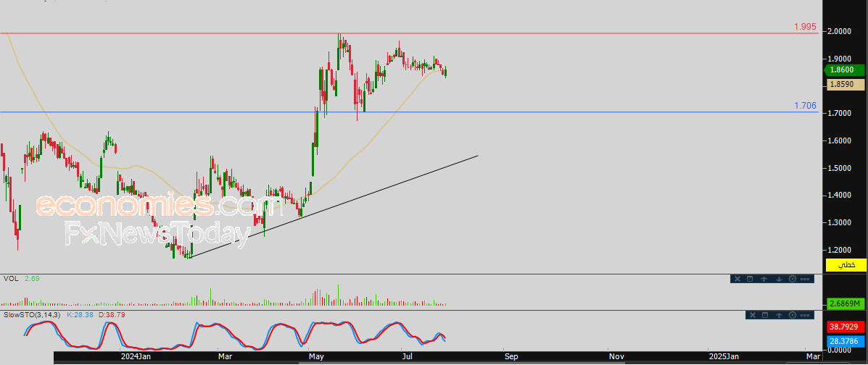Move the SlowSTO panel up
Viewport: 868px width, 365px height.
click(x=780, y=315)
